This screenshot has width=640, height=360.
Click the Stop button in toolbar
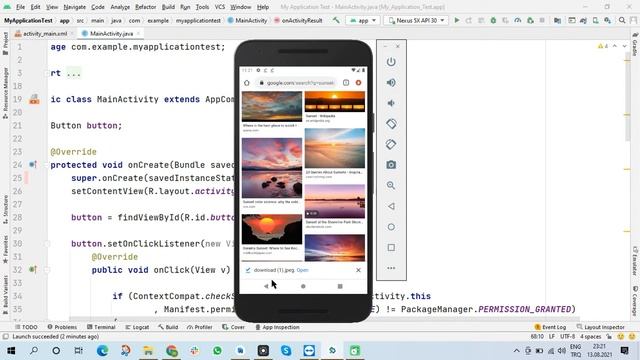[542, 20]
